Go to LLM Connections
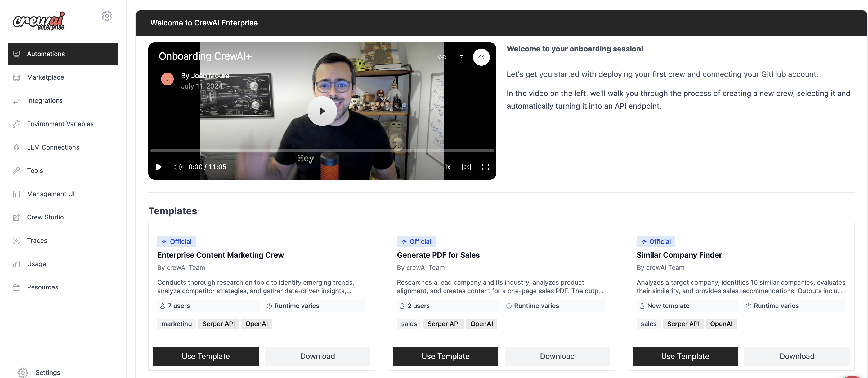The width and height of the screenshot is (868, 378). [x=63, y=147]
